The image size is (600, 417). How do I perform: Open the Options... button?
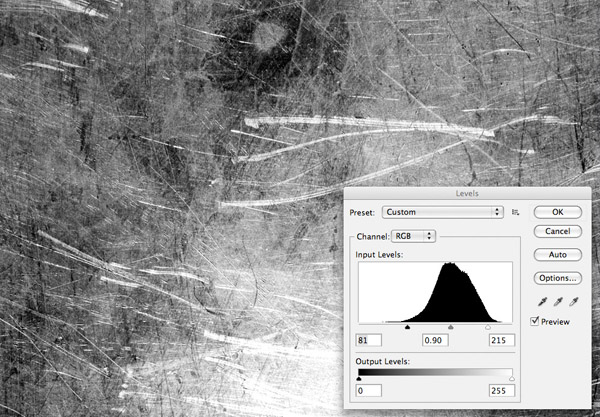(x=558, y=278)
